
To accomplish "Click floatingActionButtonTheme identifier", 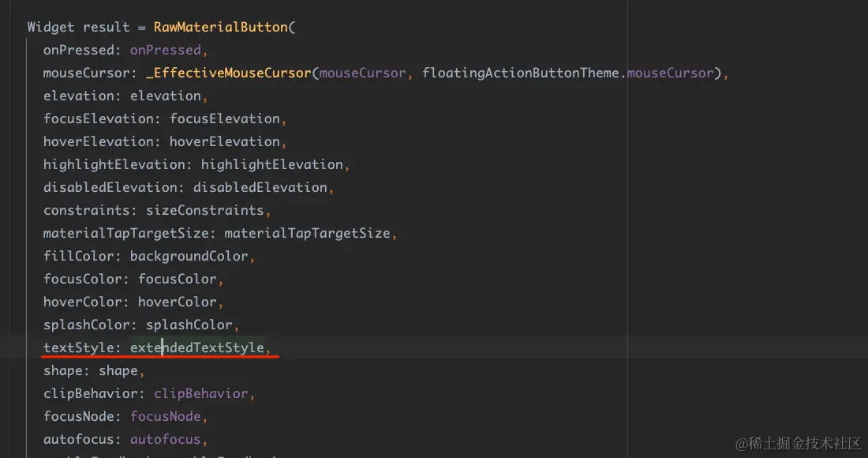I will [520, 73].
